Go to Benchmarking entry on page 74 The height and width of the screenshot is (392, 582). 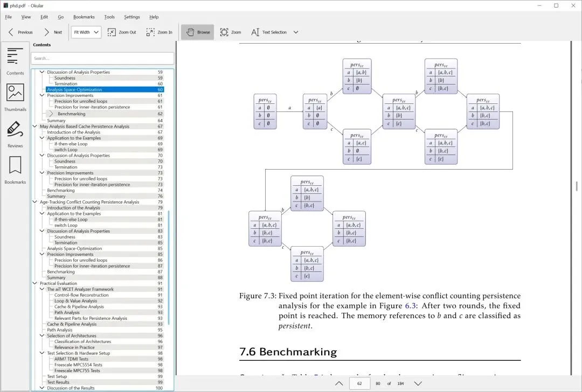105,190
